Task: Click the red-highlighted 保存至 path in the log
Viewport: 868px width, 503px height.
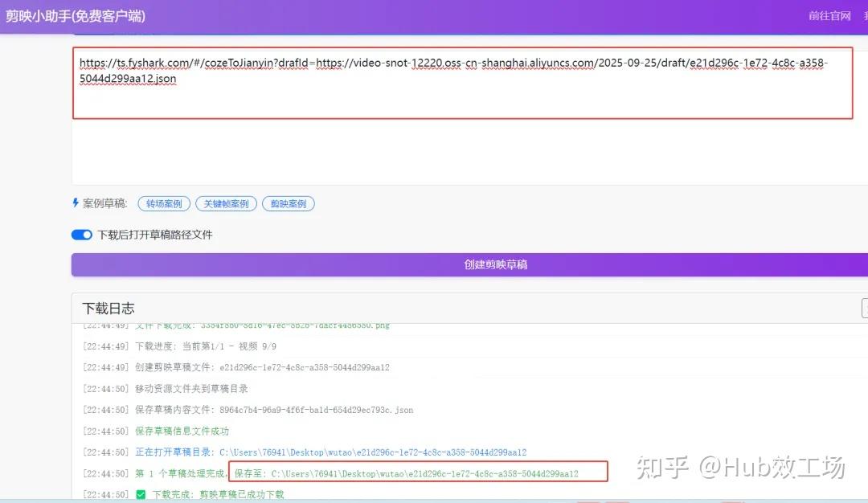Action: (x=418, y=472)
